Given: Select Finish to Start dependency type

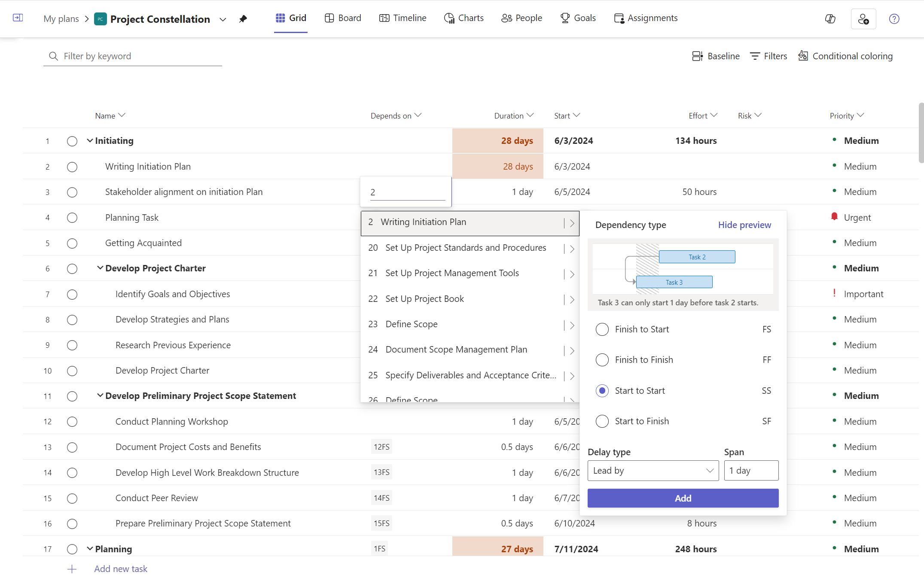Looking at the screenshot, I should (x=602, y=329).
